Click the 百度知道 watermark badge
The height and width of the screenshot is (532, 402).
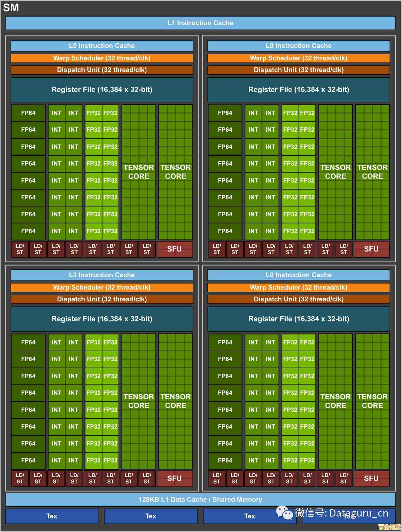(389, 527)
